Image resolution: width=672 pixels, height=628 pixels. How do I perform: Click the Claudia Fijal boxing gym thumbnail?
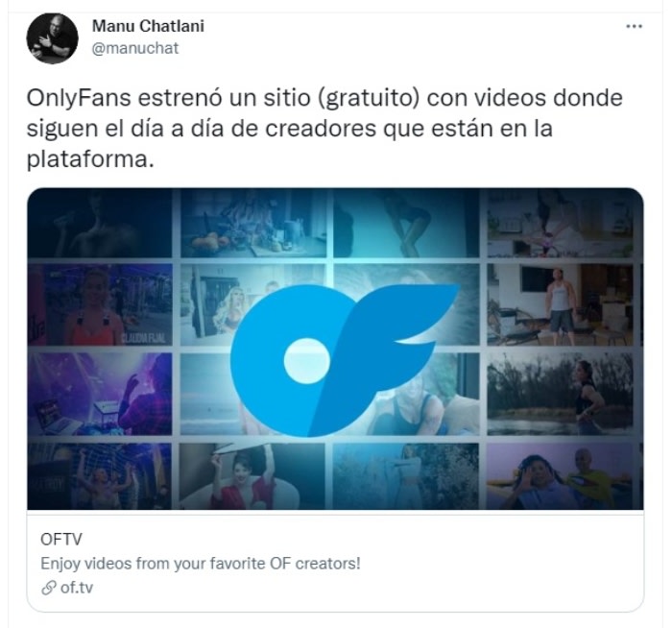click(x=100, y=304)
